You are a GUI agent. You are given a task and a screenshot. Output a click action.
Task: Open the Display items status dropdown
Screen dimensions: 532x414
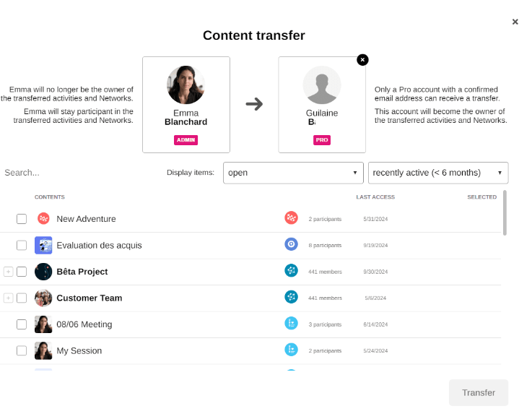293,173
